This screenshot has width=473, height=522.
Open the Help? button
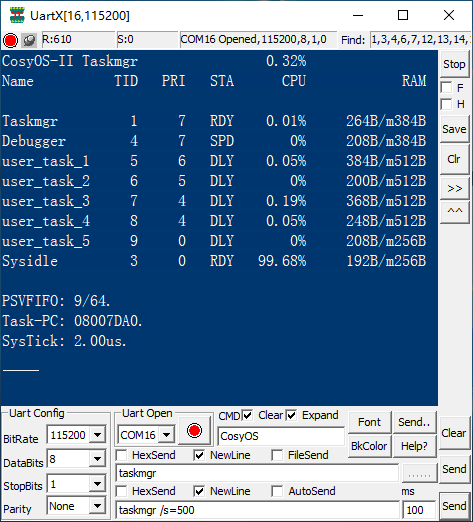[x=415, y=446]
